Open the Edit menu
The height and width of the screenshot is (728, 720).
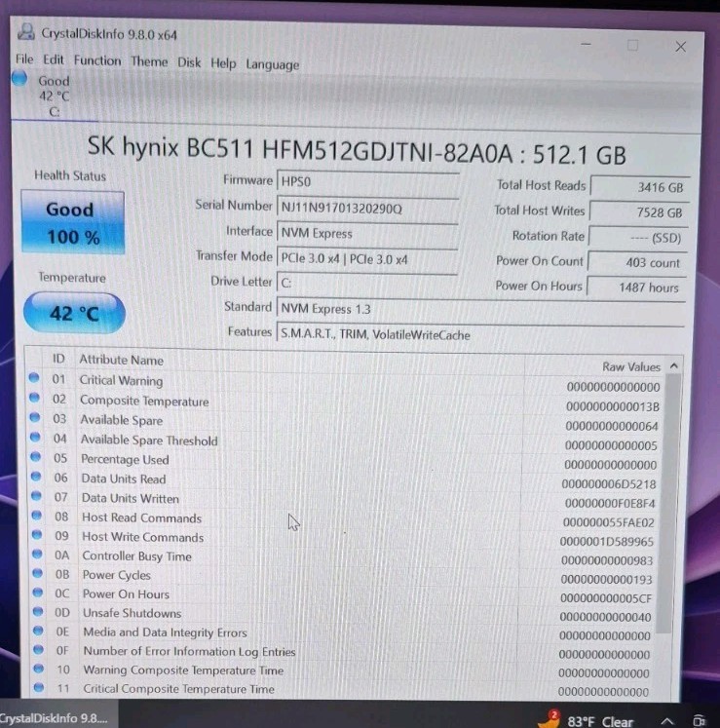[54, 59]
